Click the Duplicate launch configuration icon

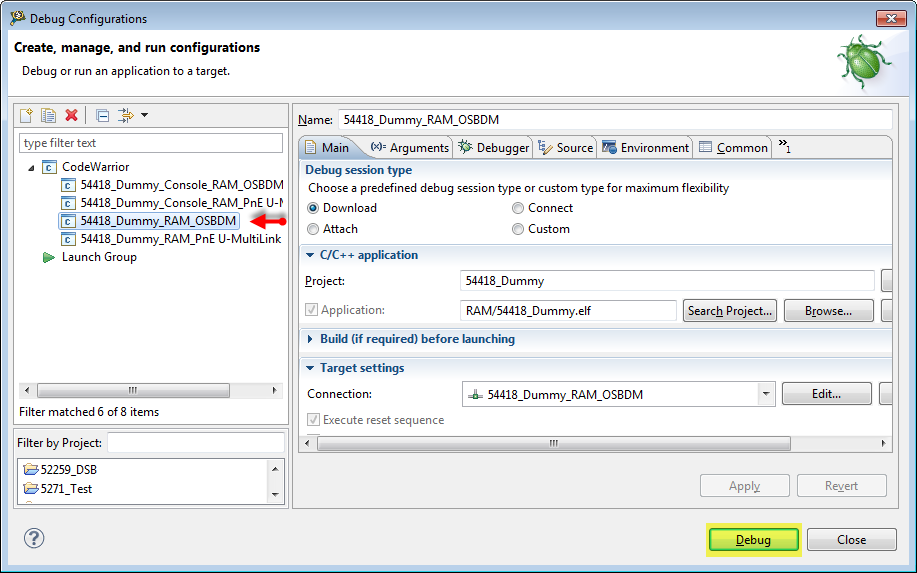(x=49, y=115)
